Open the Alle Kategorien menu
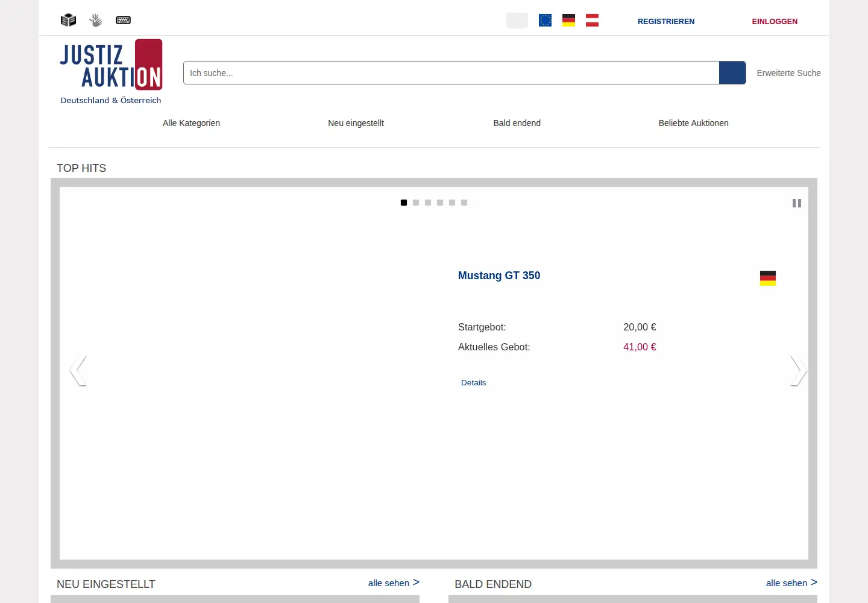Image resolution: width=868 pixels, height=603 pixels. (191, 123)
